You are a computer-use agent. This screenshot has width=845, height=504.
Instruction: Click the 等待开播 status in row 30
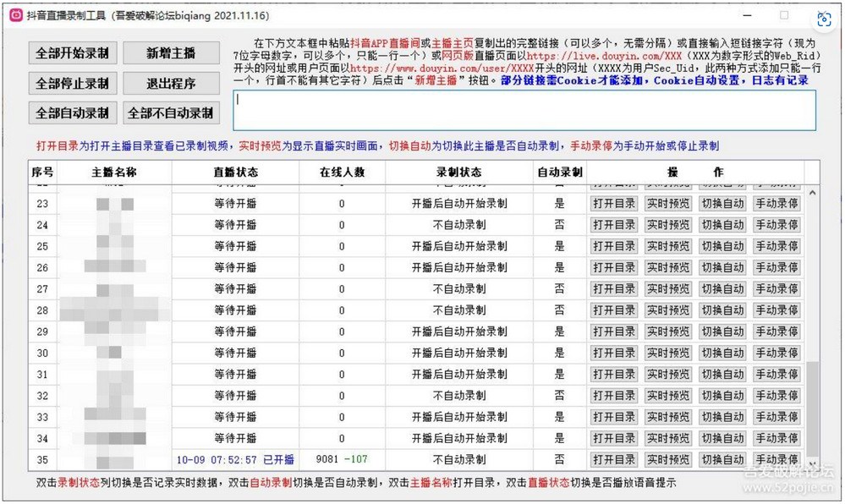tap(235, 353)
